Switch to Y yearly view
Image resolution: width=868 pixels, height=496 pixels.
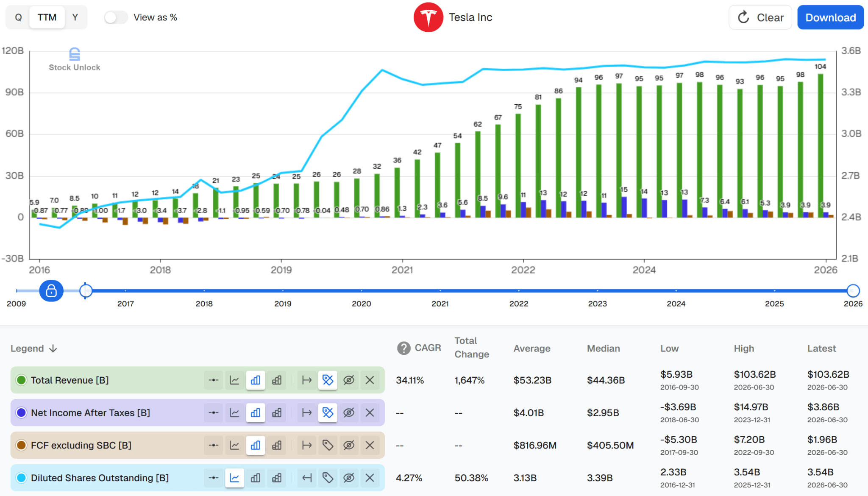click(75, 17)
